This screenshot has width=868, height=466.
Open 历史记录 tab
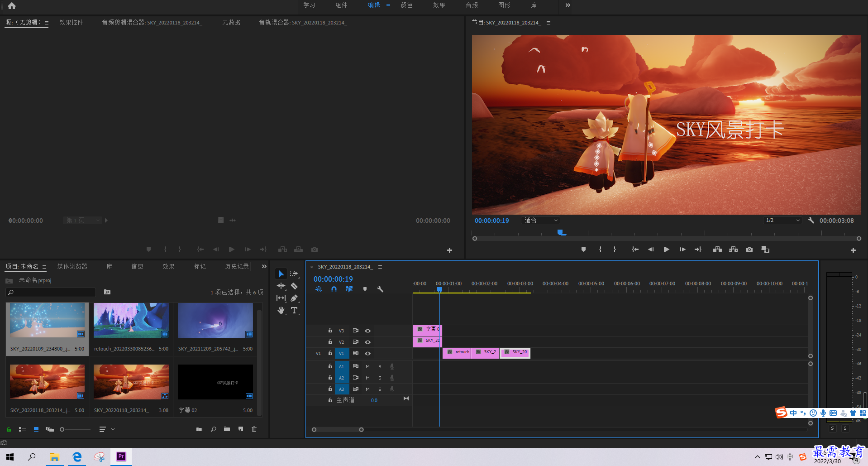coord(237,266)
